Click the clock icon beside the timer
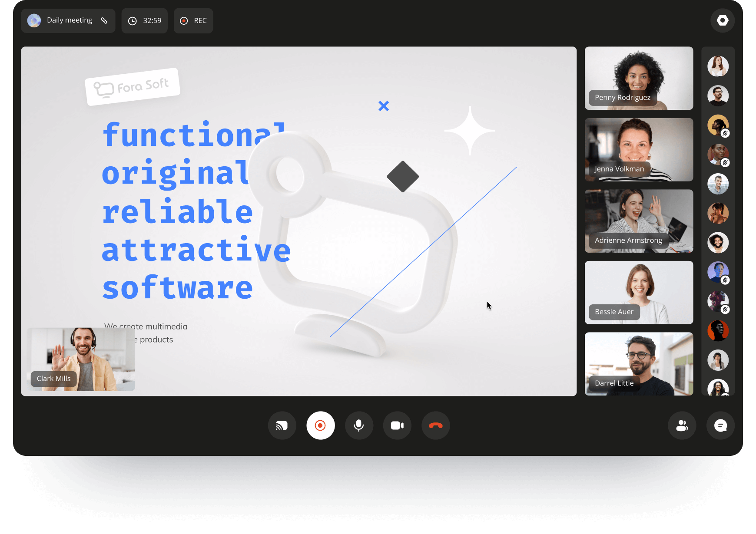 (133, 21)
